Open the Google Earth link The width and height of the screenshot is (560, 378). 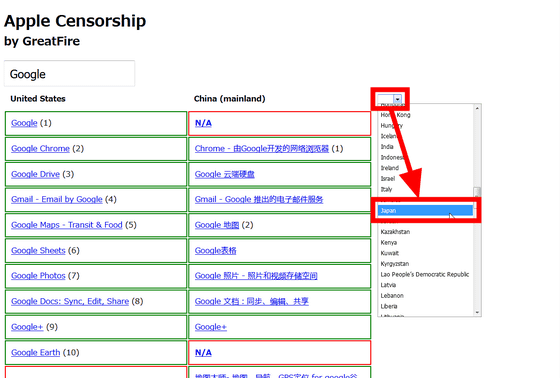coord(36,352)
